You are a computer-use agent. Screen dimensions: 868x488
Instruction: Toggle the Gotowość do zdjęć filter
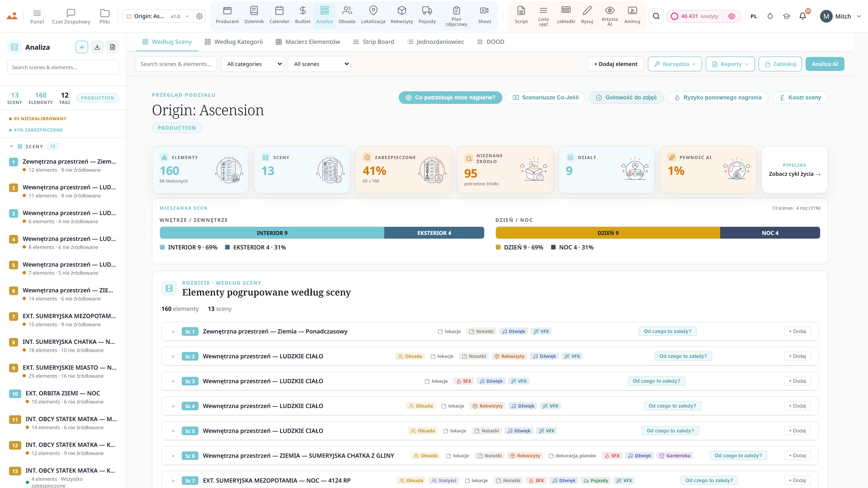click(626, 98)
